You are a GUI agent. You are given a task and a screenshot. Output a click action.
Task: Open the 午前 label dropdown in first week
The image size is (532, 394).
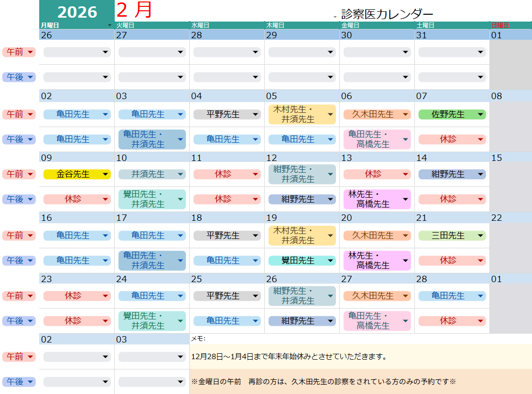pyautogui.click(x=30, y=52)
